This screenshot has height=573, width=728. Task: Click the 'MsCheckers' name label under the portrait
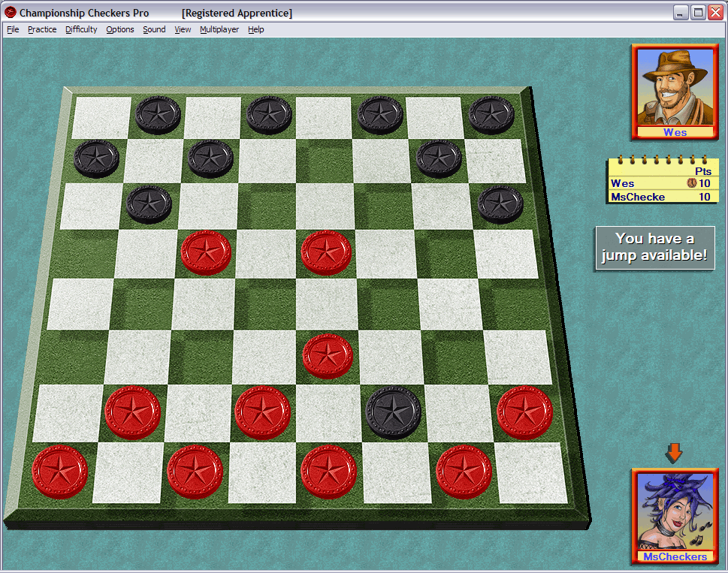[675, 556]
